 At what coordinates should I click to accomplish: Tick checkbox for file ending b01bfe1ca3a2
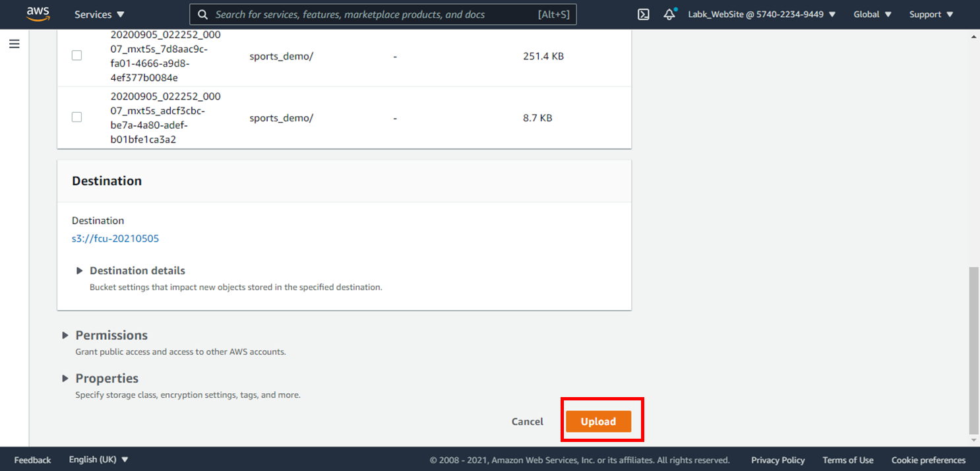77,117
